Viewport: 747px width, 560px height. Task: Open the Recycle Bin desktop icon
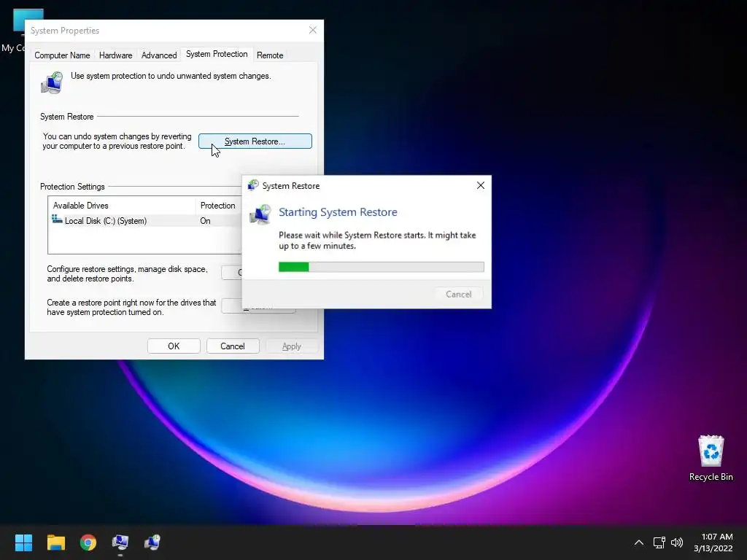(x=711, y=458)
